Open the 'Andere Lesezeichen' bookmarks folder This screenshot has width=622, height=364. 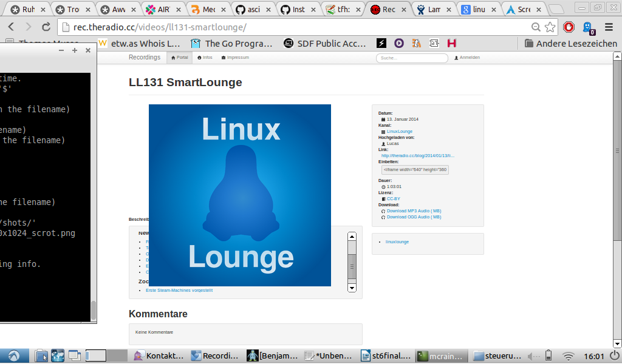[570, 43]
